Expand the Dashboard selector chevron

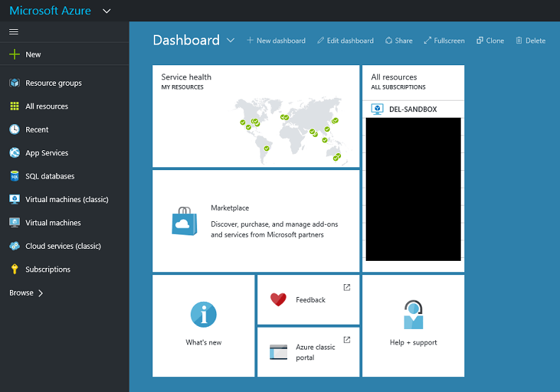230,40
